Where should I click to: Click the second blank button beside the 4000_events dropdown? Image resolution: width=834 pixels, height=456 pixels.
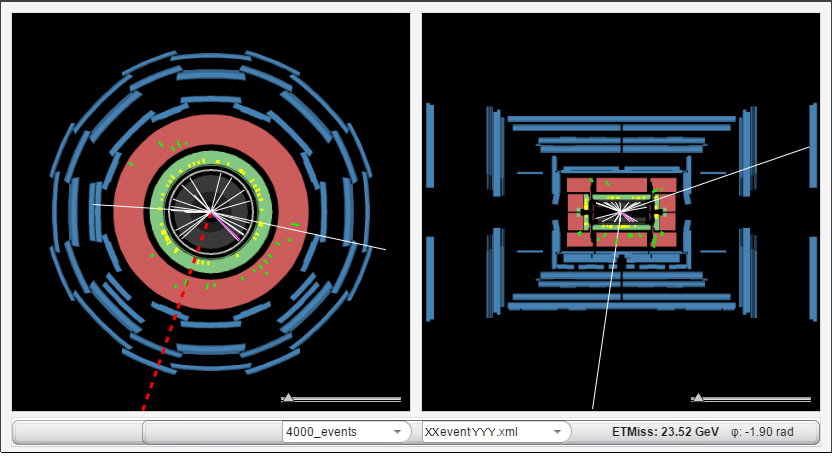tap(213, 432)
